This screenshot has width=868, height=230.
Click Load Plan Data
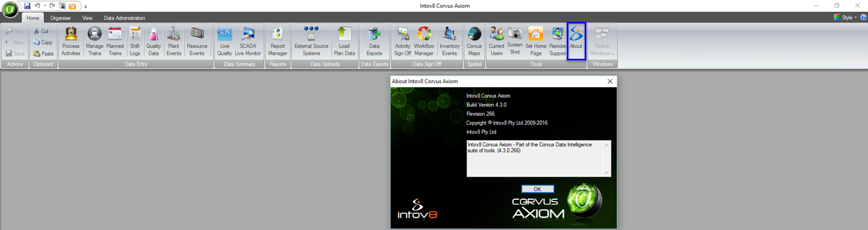(x=344, y=41)
